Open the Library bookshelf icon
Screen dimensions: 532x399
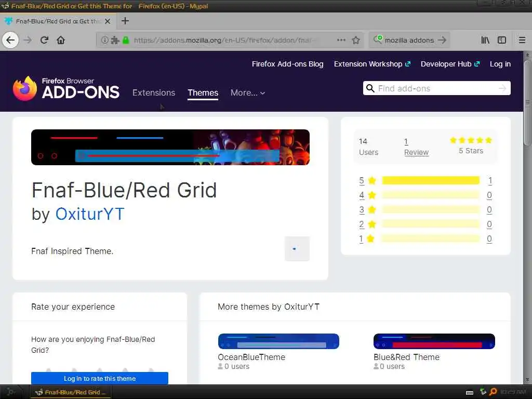[485, 40]
